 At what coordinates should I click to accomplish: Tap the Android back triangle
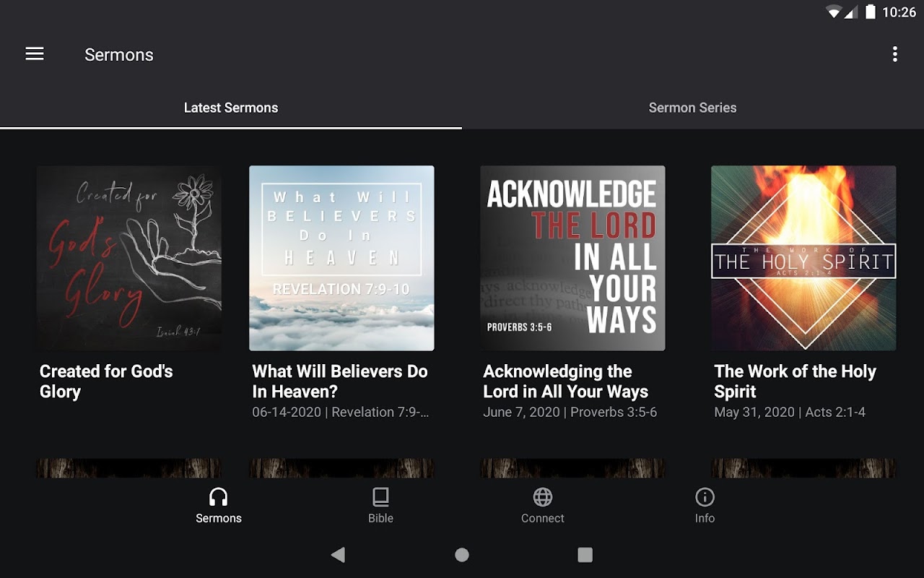coord(338,554)
